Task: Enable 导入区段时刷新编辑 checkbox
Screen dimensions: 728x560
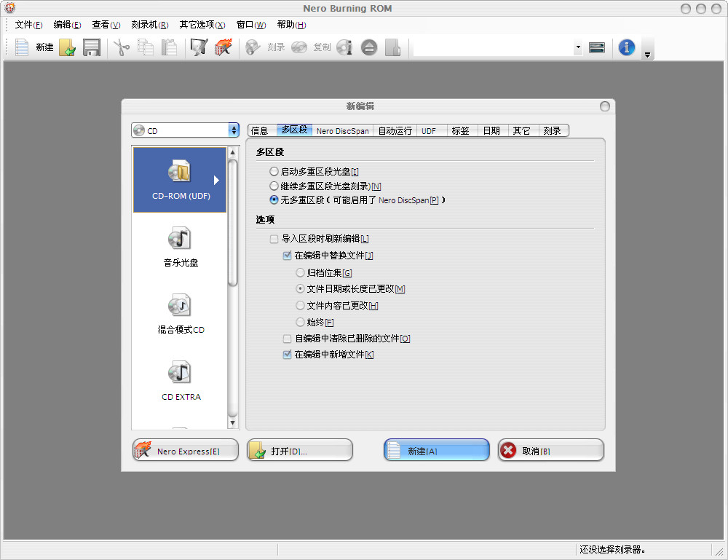Action: click(x=274, y=239)
